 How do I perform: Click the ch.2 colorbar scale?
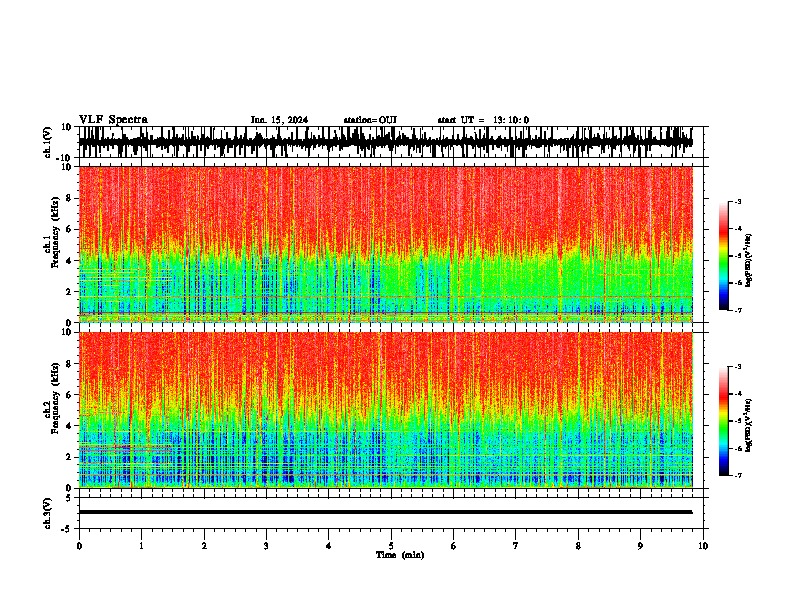pyautogui.click(x=724, y=421)
